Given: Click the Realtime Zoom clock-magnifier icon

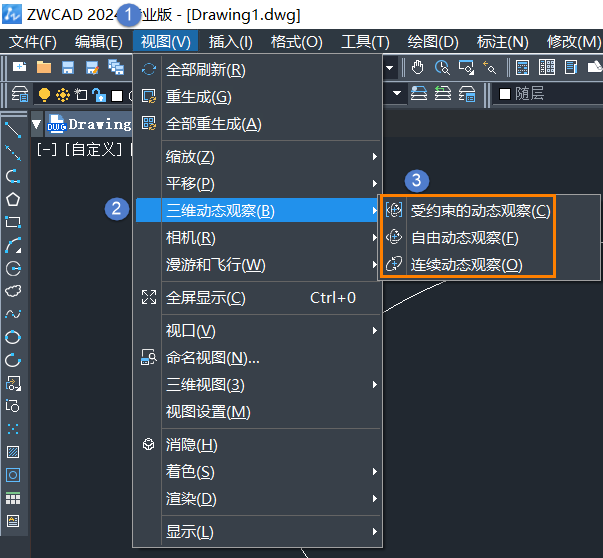Looking at the screenshot, I should (x=442, y=67).
